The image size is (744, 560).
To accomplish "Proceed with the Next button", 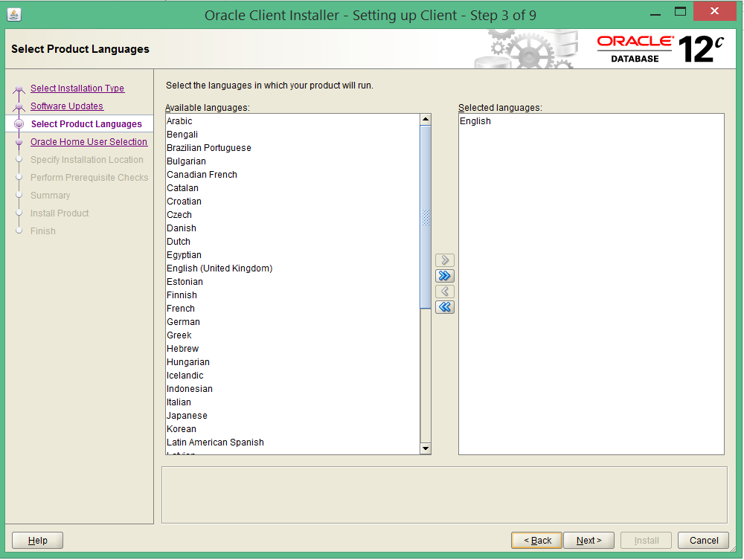I will tap(589, 540).
